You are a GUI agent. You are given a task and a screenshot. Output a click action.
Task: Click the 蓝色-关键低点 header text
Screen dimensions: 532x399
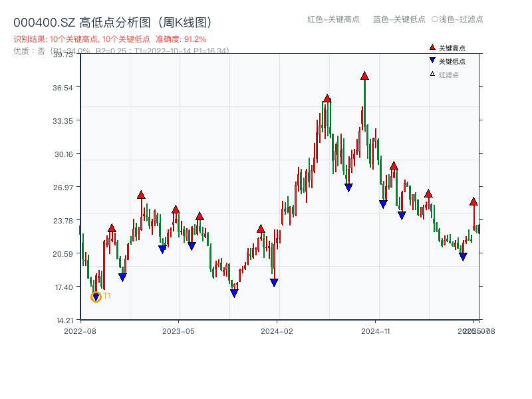399,19
